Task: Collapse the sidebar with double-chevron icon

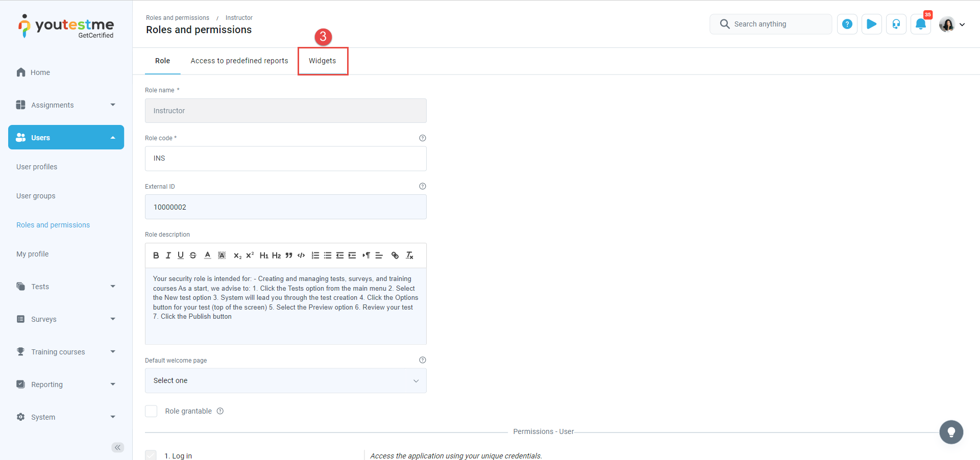Action: click(x=118, y=447)
